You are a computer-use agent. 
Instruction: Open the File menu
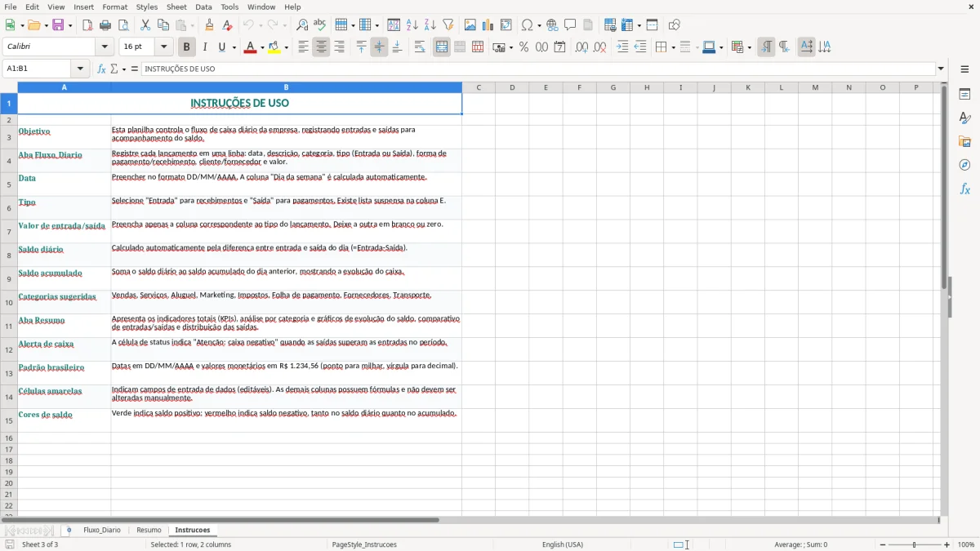pos(10,7)
